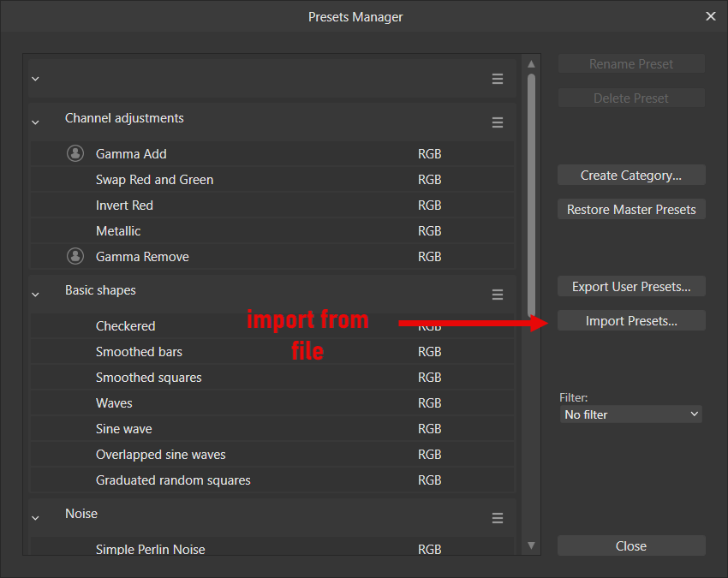This screenshot has width=728, height=578.
Task: Click the Import Presets button
Action: (631, 321)
